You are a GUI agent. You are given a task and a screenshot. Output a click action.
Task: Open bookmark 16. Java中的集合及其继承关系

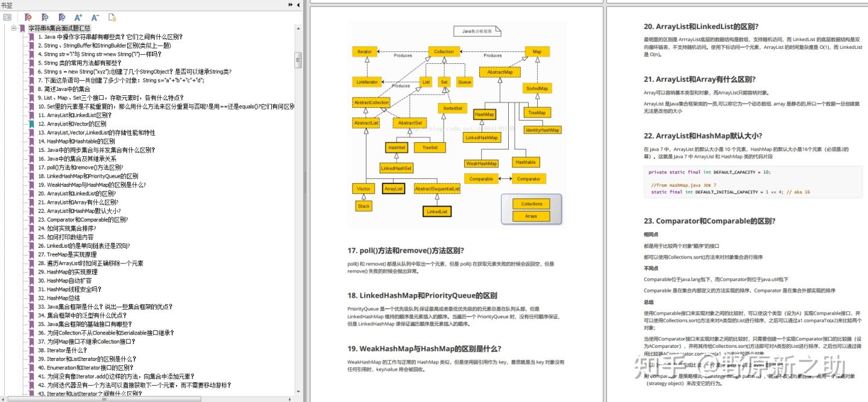77,159
